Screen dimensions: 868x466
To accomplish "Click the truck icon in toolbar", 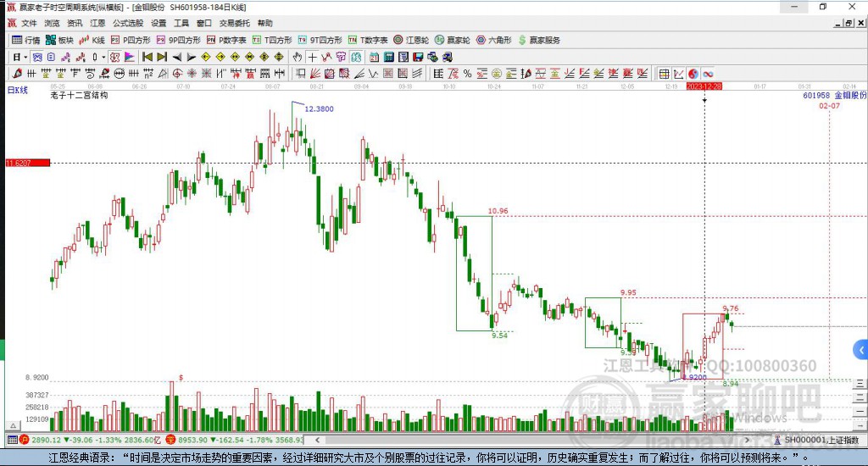I will (448, 57).
